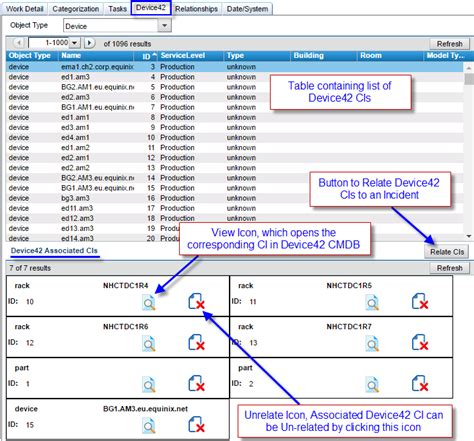Select row bg3.am3 with ID 16
This screenshot has height=441, width=474.
(x=234, y=198)
